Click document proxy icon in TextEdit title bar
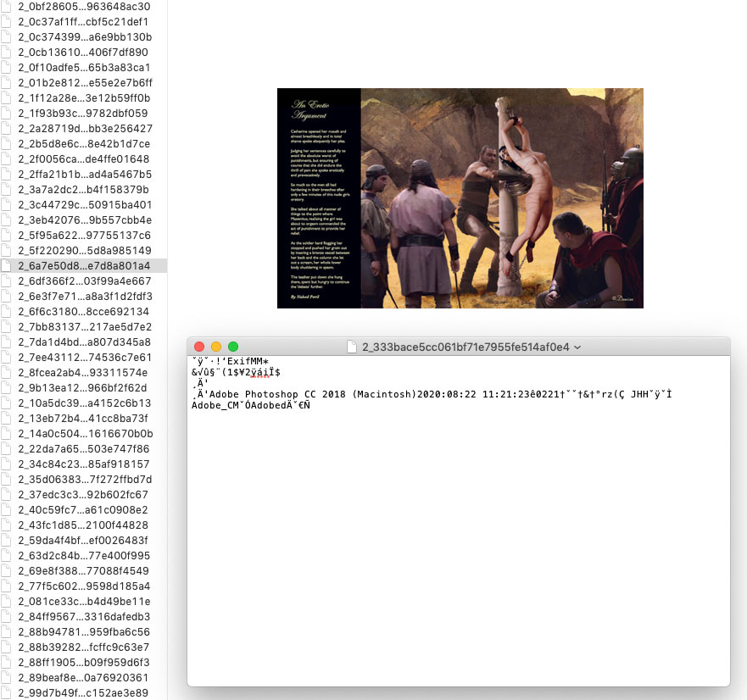This screenshot has width=747, height=700. 353,347
